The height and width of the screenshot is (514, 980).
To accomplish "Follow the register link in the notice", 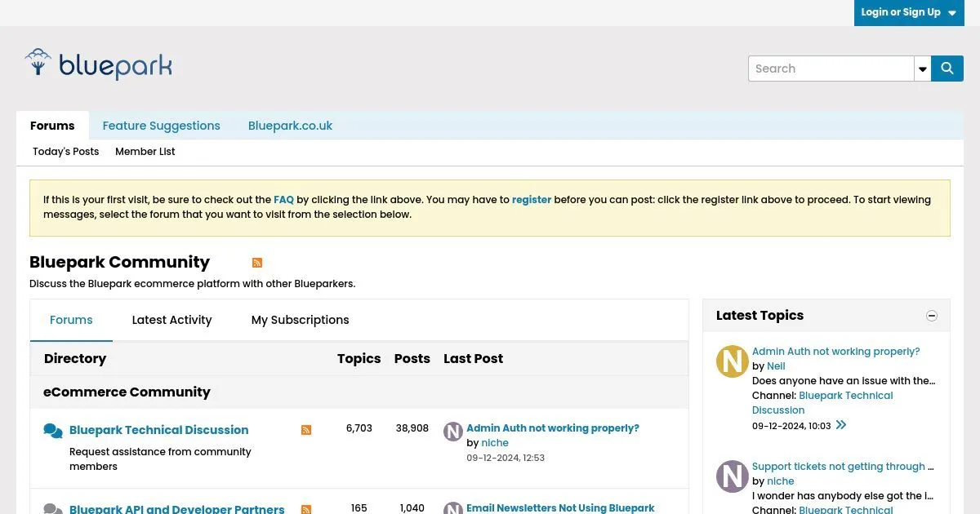I will [x=532, y=200].
